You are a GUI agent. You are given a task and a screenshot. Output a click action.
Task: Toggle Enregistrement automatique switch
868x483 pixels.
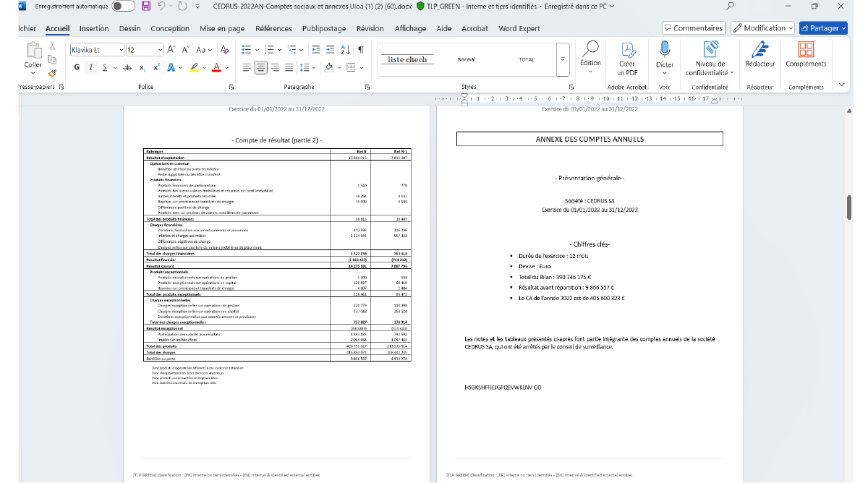(123, 7)
